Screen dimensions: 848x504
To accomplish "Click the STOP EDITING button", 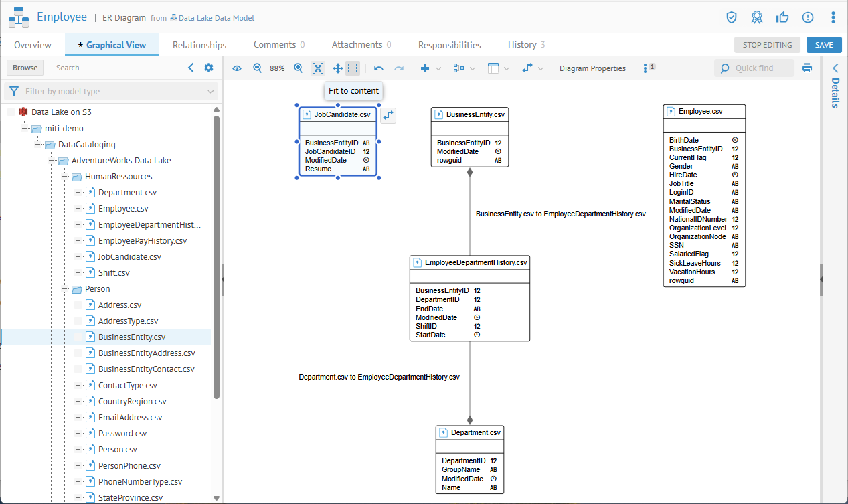I will click(767, 45).
